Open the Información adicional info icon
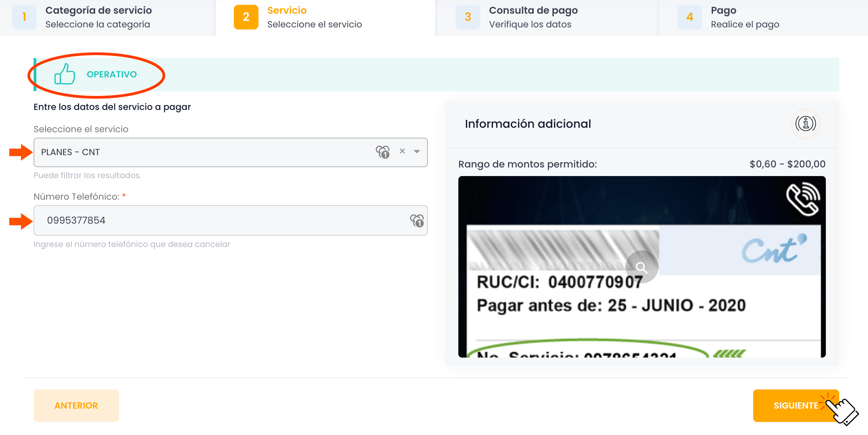This screenshot has width=868, height=435. coord(806,124)
